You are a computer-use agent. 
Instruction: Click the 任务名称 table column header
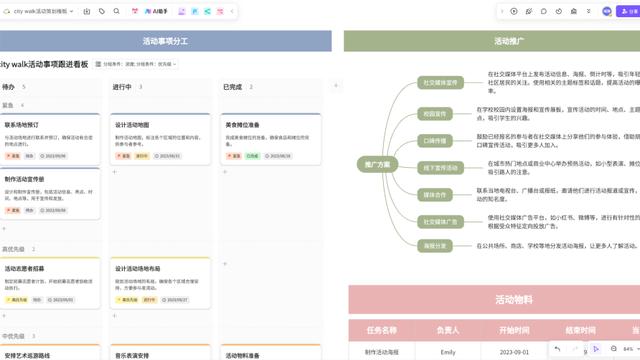382,330
